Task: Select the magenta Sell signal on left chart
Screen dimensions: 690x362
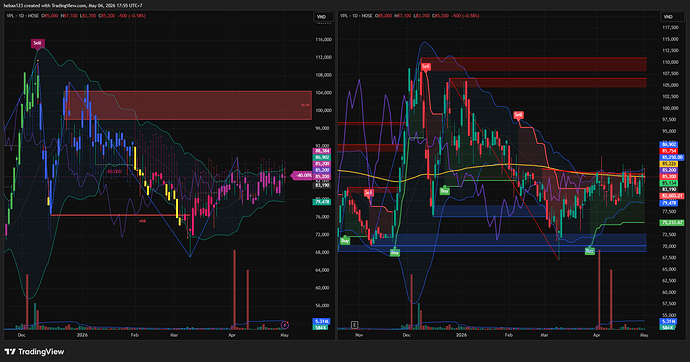Action: 37,43
